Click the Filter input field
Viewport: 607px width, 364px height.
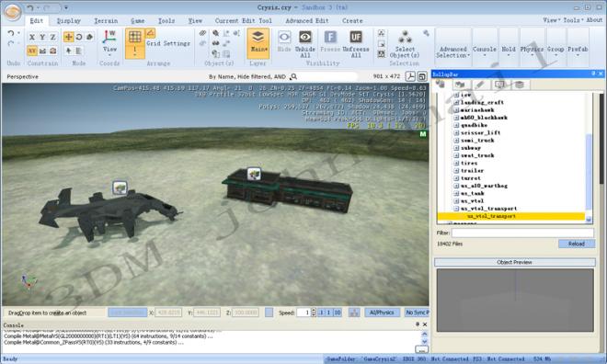(x=522, y=233)
